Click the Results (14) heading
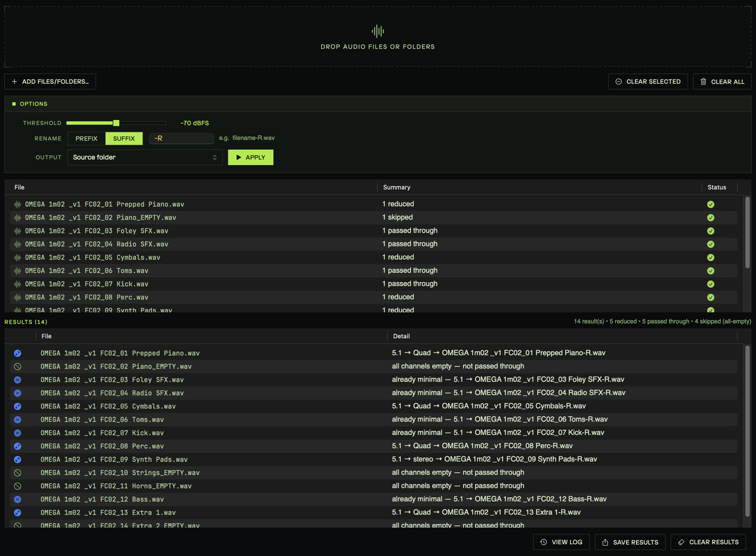The width and height of the screenshot is (756, 556). pos(26,322)
